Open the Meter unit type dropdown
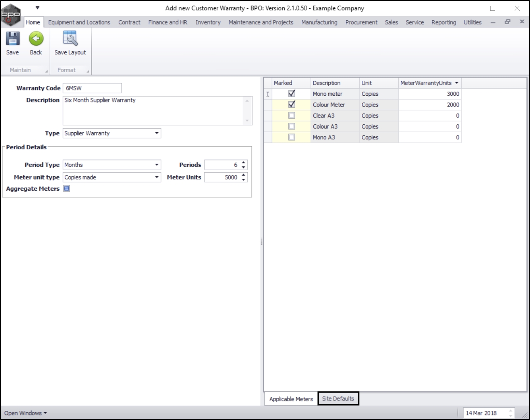This screenshot has height=420, width=530. coord(157,177)
